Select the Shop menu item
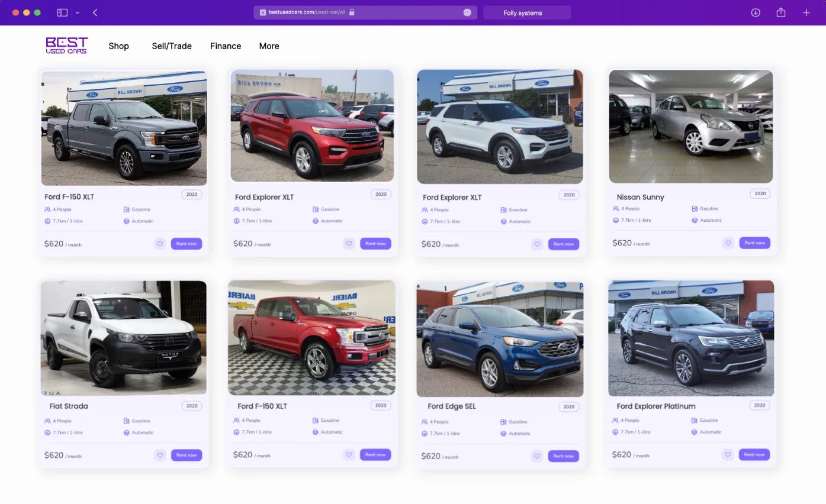Screen dimensions: 826x504 118,46
